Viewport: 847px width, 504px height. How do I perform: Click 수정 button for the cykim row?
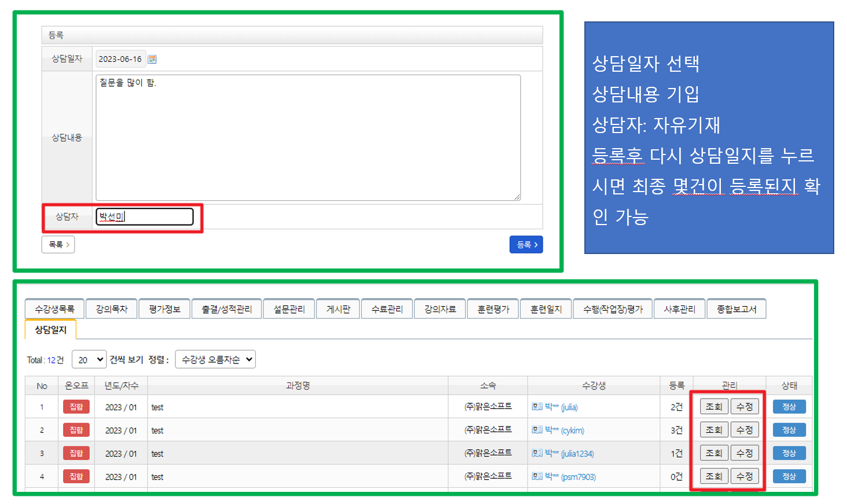point(744,430)
